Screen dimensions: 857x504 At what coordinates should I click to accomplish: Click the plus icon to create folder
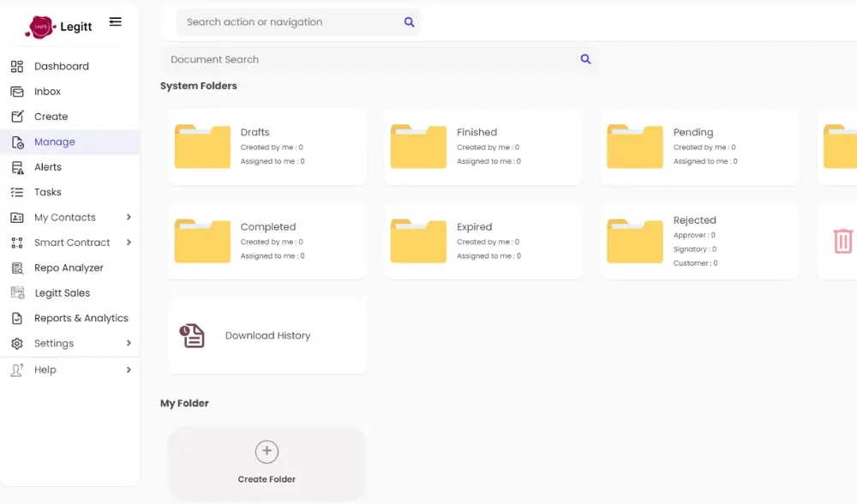[267, 452]
